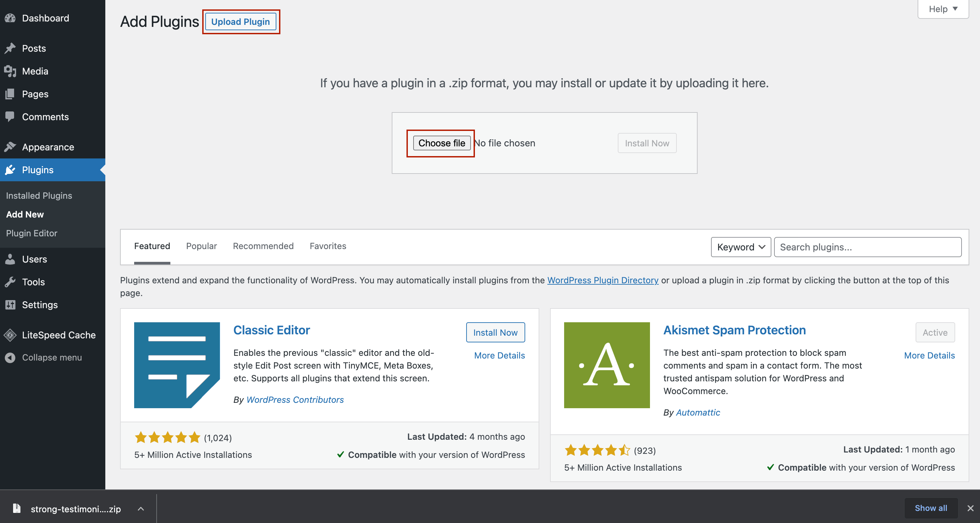Viewport: 980px width, 523px height.
Task: Open More Details for Classic Editor
Action: [499, 355]
